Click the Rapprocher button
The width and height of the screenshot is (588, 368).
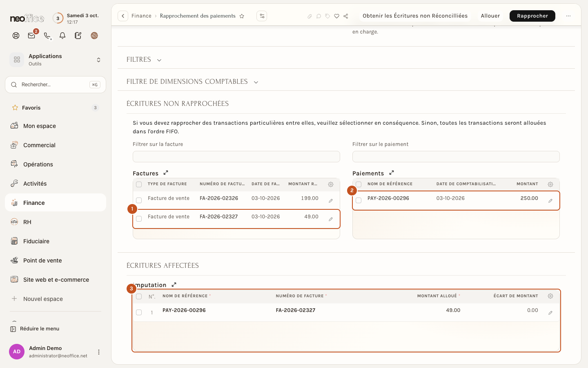tap(532, 16)
